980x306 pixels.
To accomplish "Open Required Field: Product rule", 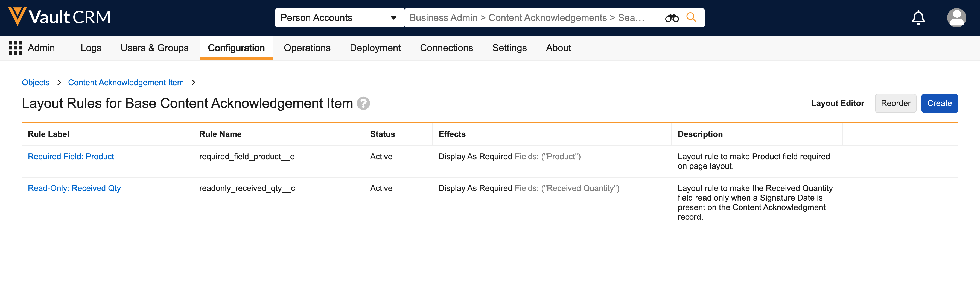I will tap(71, 157).
